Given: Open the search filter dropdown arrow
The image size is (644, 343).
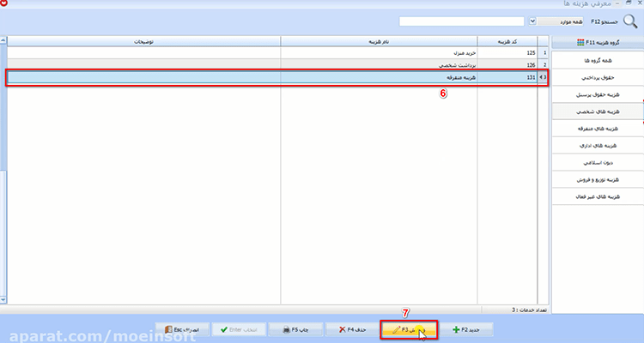Looking at the screenshot, I should click(532, 21).
